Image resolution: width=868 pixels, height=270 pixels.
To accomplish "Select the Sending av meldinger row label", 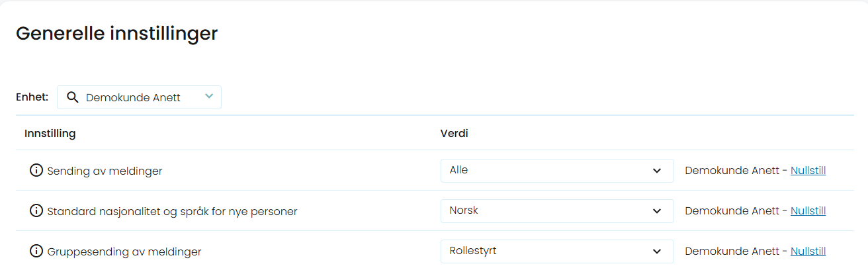I will click(105, 171).
